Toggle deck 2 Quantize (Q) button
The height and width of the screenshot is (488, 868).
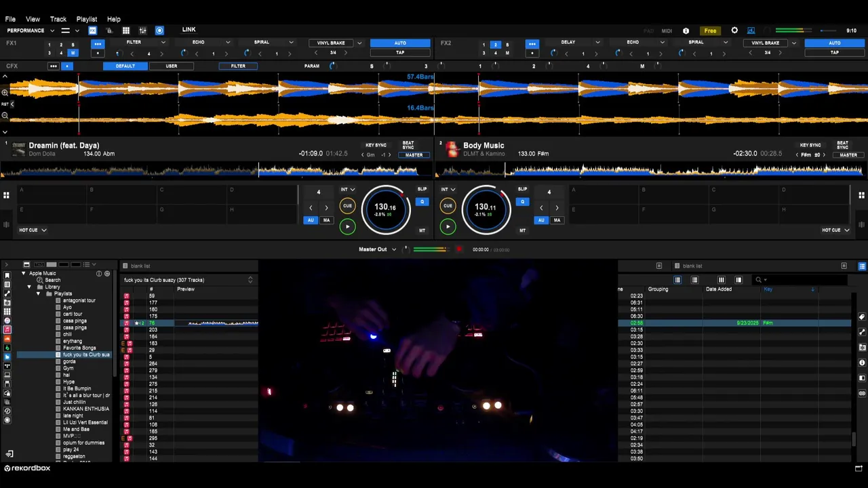click(x=522, y=202)
